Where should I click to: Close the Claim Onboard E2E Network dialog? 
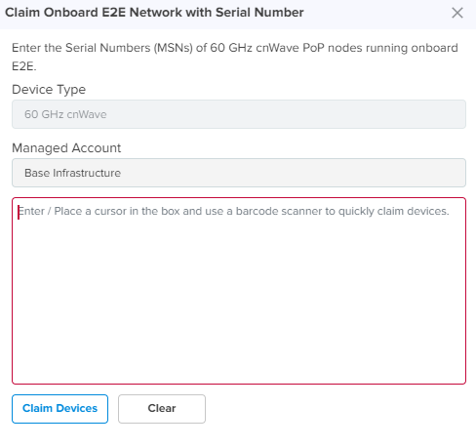coord(457,13)
